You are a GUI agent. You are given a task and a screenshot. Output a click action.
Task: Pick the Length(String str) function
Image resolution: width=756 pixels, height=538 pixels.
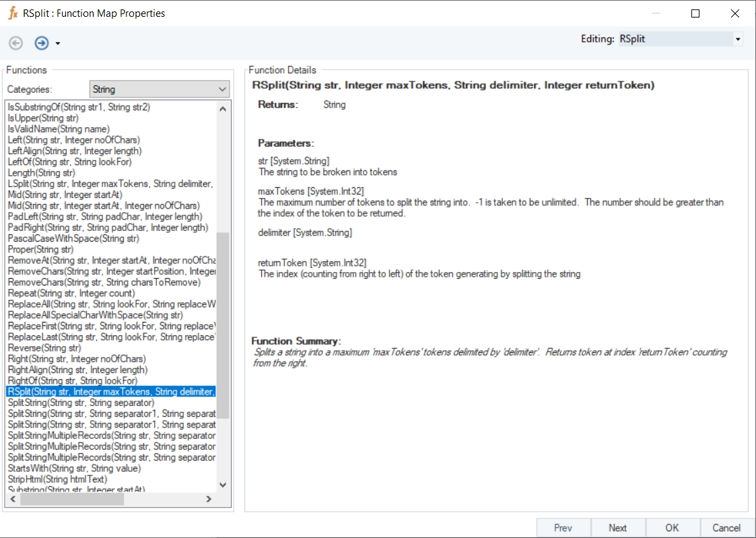tap(41, 173)
